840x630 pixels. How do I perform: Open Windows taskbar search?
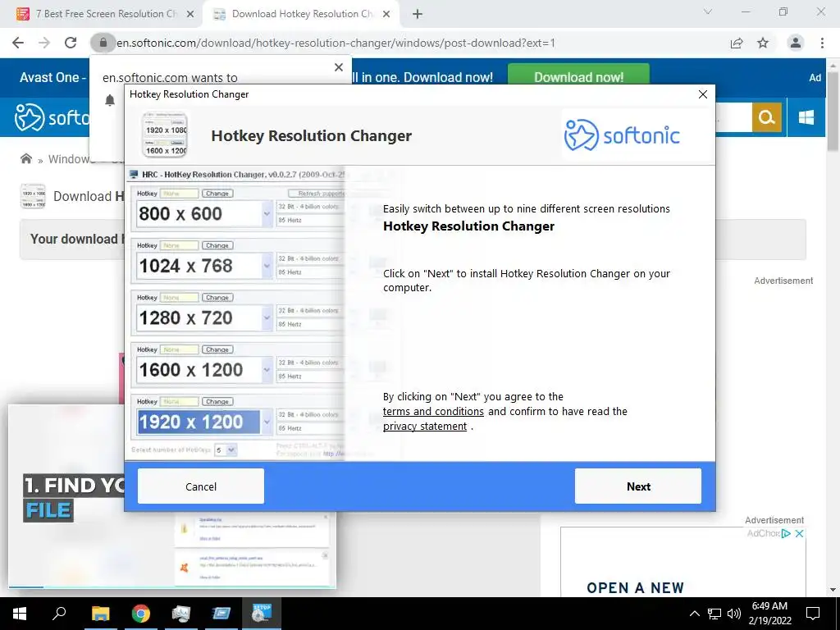pyautogui.click(x=59, y=614)
